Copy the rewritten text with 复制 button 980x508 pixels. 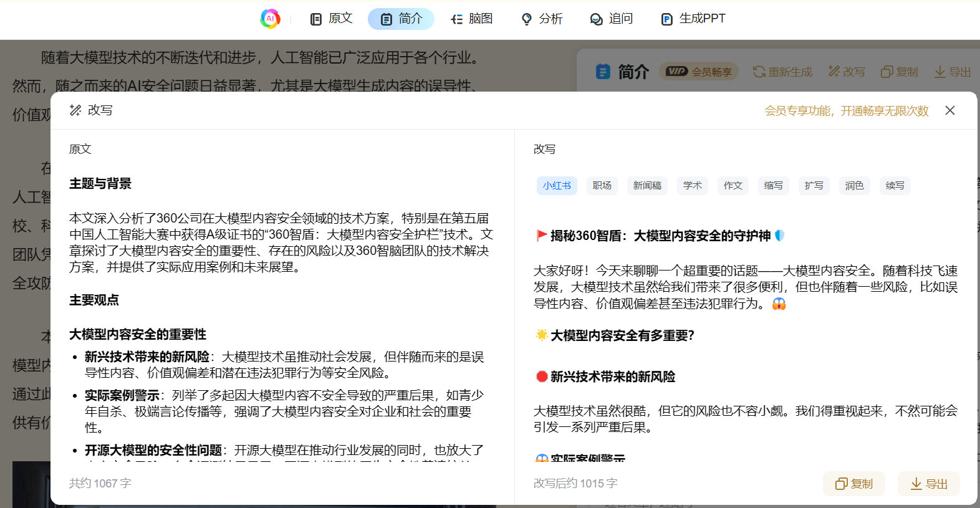click(x=854, y=484)
